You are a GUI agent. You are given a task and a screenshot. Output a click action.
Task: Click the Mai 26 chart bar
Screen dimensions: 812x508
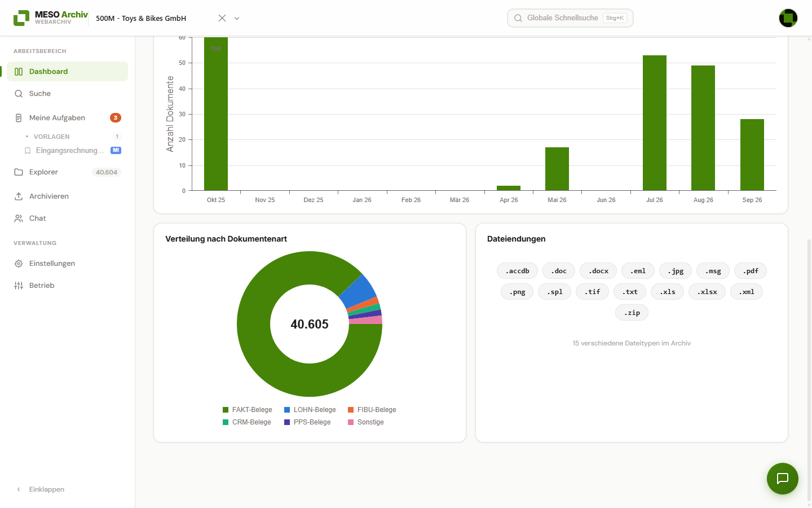pos(557,169)
